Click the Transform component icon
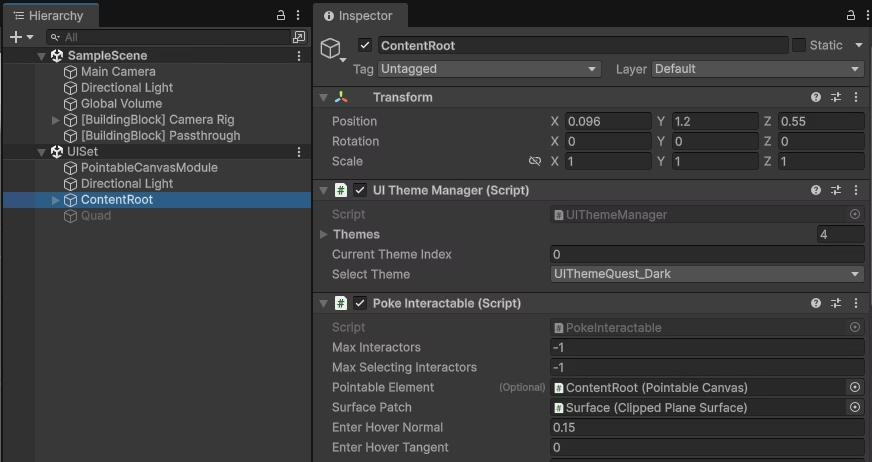 coord(341,97)
